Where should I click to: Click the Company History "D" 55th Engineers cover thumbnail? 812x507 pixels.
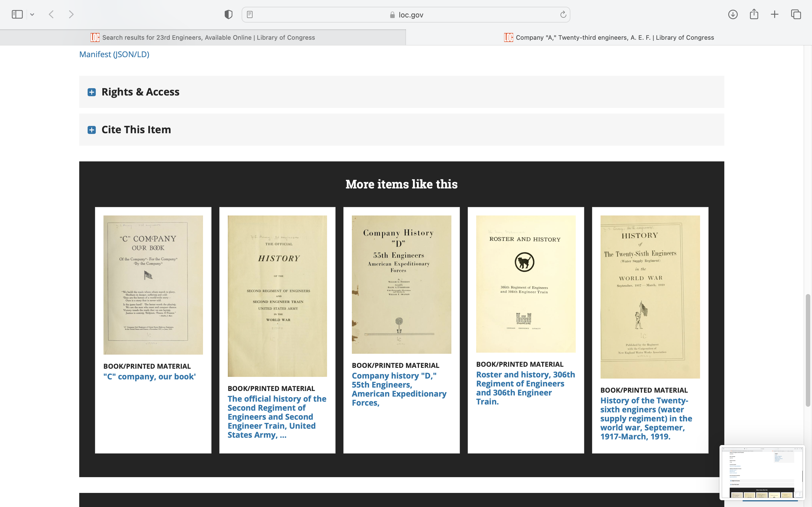401,284
